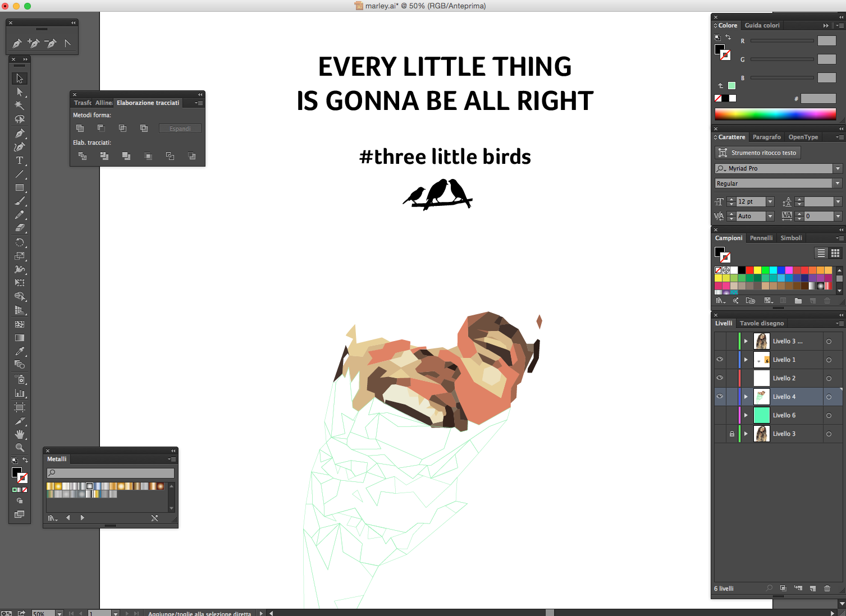Open Auto kerning dropdown
Image resolution: width=846 pixels, height=616 pixels.
[770, 216]
